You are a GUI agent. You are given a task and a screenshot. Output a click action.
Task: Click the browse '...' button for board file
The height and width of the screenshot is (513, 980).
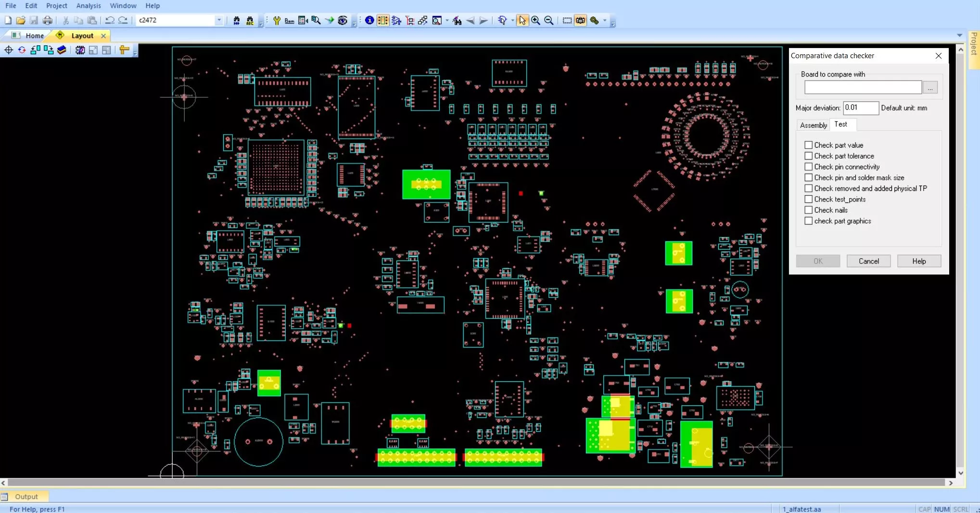click(930, 88)
